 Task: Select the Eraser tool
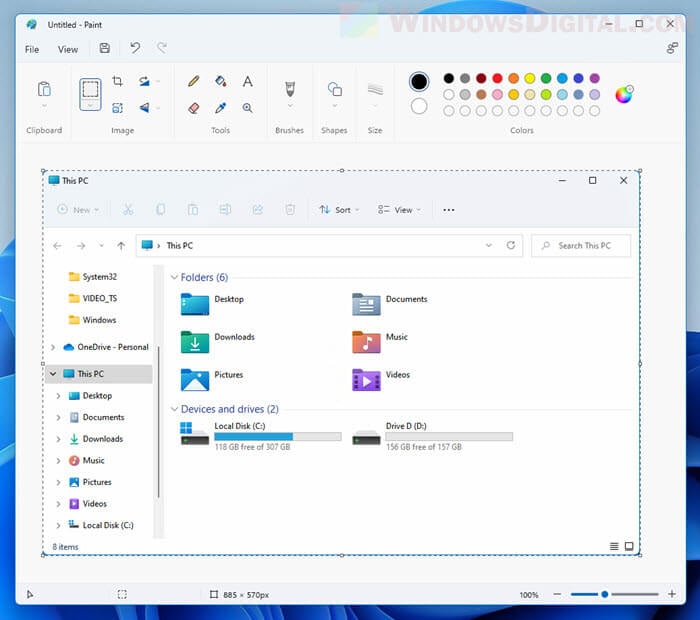[193, 108]
